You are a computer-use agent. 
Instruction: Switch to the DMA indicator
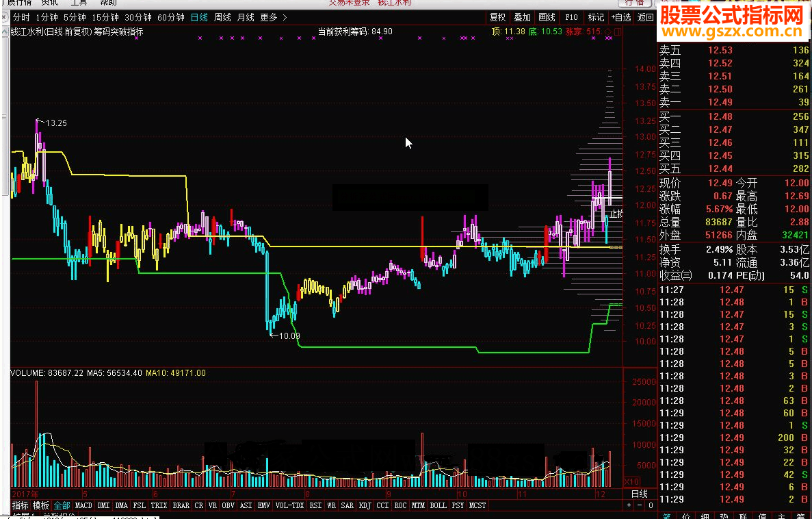(x=122, y=505)
